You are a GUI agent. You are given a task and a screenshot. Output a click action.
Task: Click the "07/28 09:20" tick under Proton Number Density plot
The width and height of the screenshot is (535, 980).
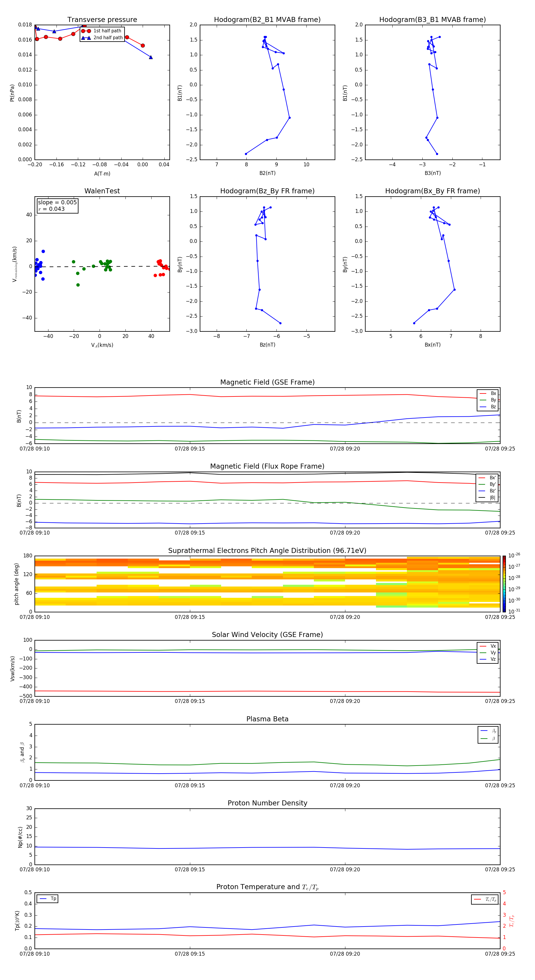pos(345,869)
